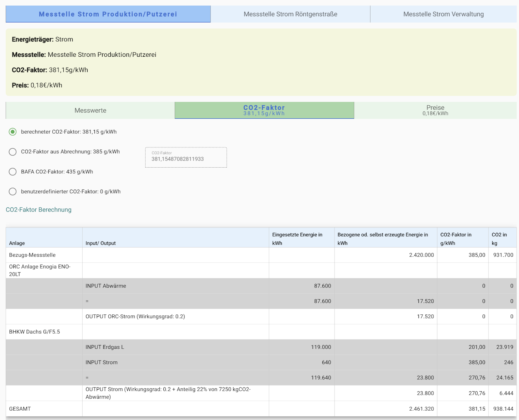Click the CO2 in kg column header
Viewport: 519px width, 420px height.
(x=499, y=239)
